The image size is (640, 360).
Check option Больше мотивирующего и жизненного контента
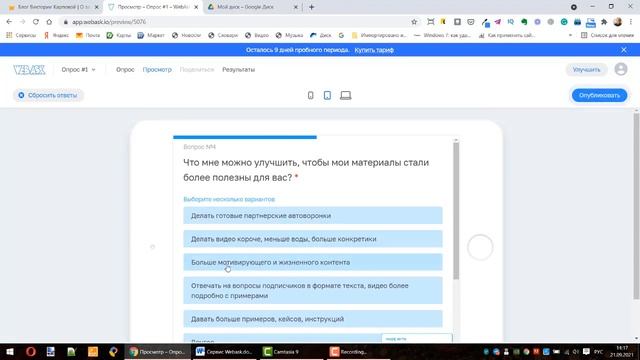tap(313, 262)
